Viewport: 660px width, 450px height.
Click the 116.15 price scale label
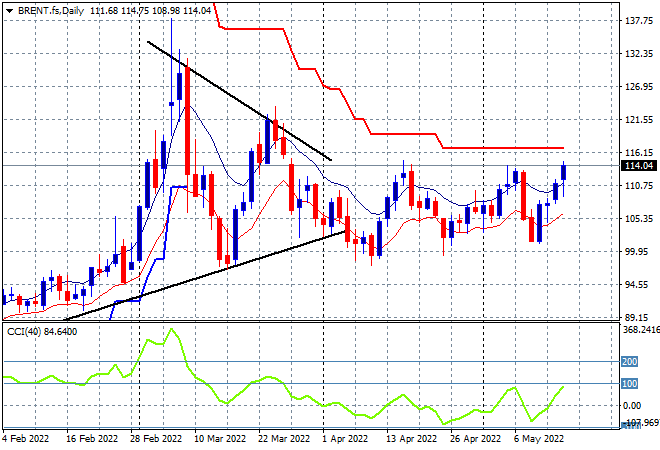[x=639, y=153]
